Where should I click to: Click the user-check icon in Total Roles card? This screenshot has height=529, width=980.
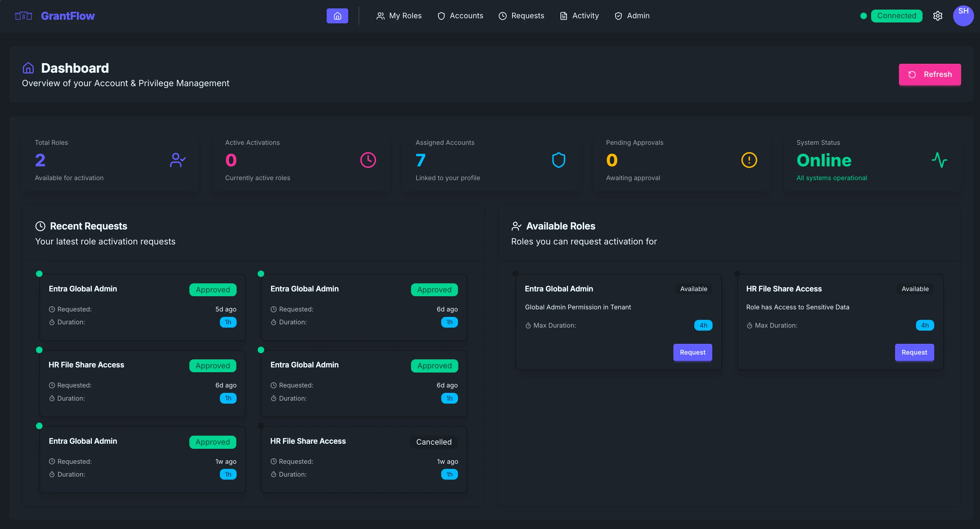tap(178, 160)
